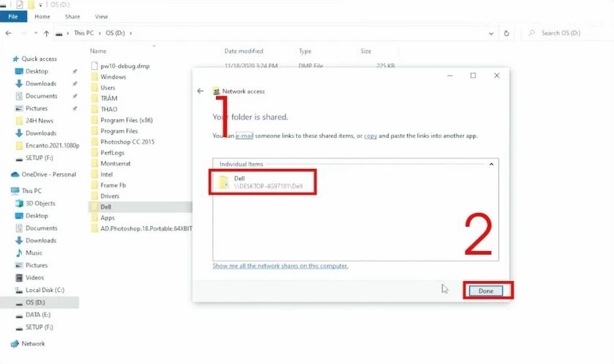Open the Share ribbon tab
Screen dimensions: 614x364
pyautogui.click(x=73, y=16)
